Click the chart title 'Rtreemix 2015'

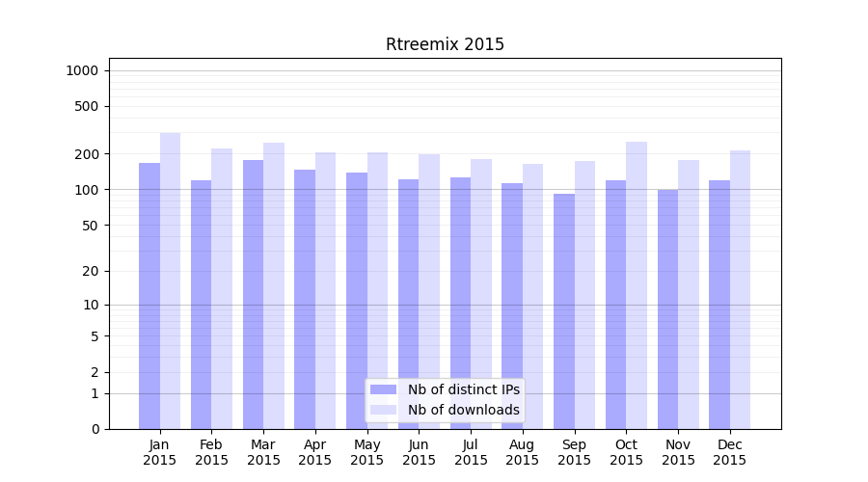coord(445,44)
